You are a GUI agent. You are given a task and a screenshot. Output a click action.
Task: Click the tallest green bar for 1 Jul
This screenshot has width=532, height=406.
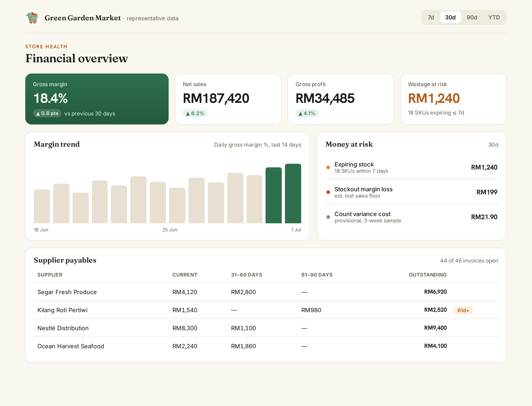[x=293, y=194]
